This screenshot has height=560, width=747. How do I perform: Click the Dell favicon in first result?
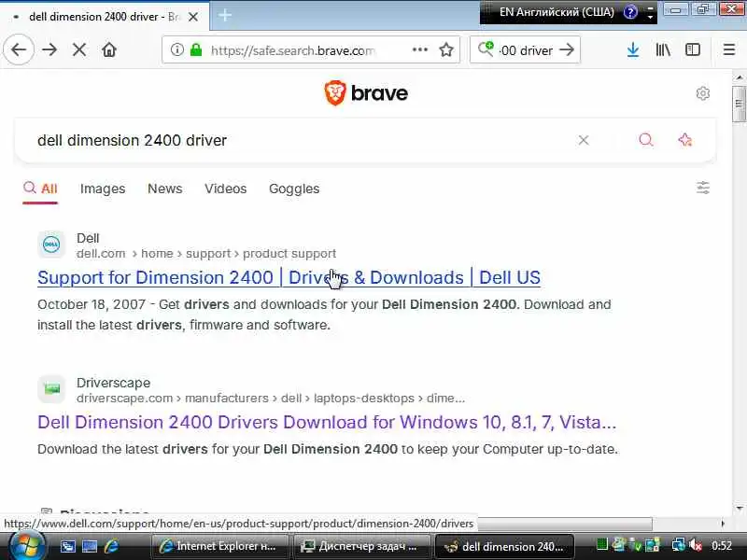coord(51,245)
